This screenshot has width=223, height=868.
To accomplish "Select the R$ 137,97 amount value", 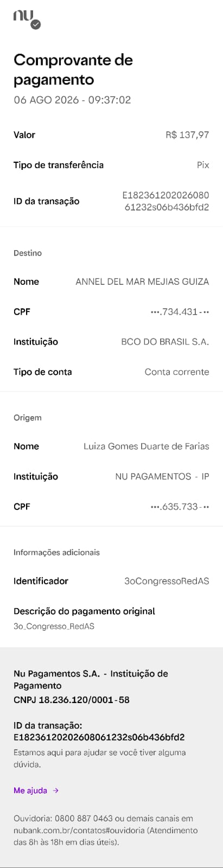I will pos(187,135).
